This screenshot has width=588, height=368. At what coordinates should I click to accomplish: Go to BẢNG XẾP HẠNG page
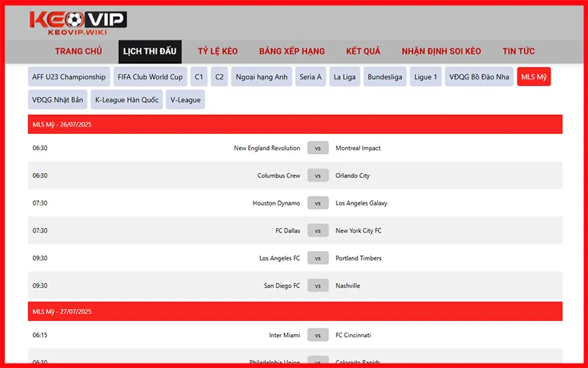click(292, 52)
